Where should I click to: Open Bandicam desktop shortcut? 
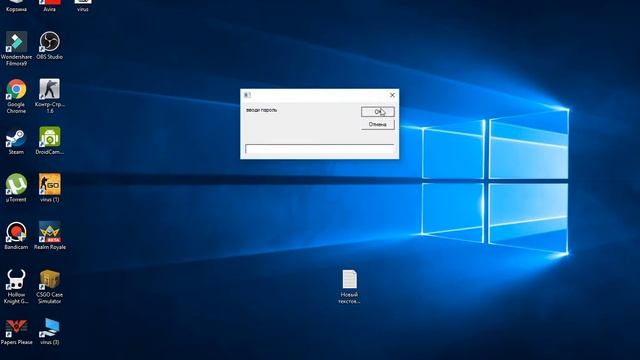click(16, 236)
